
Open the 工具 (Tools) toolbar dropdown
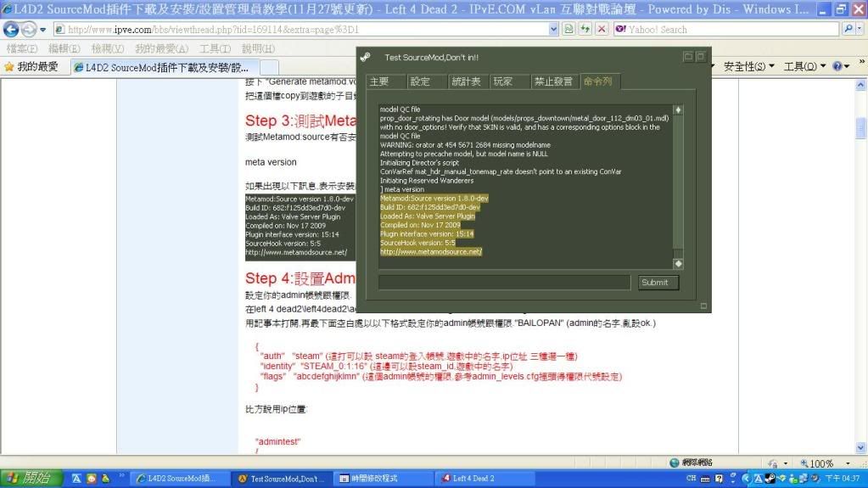pyautogui.click(x=804, y=66)
